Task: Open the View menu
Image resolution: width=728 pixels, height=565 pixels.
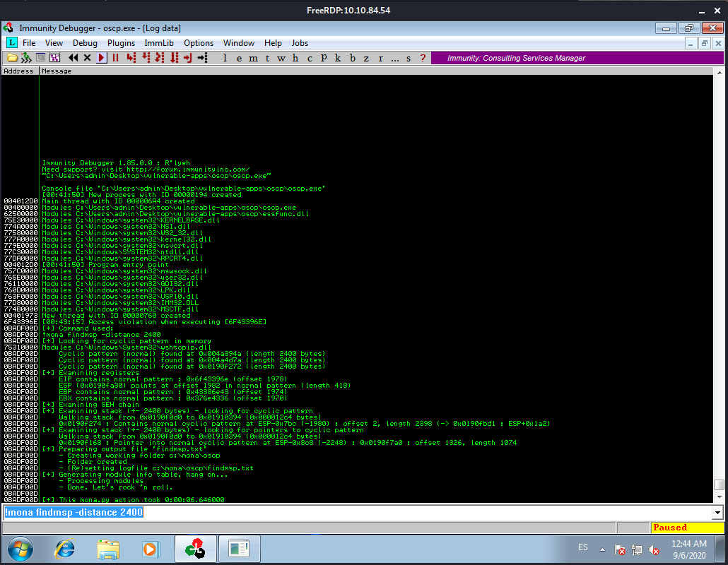Action: [54, 43]
